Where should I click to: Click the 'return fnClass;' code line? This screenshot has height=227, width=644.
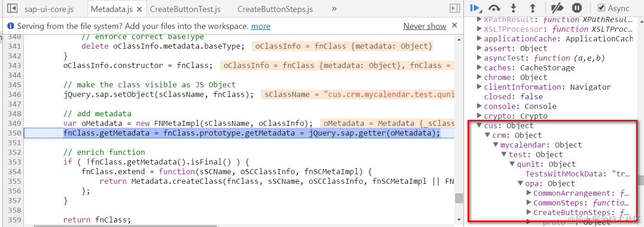pyautogui.click(x=97, y=220)
